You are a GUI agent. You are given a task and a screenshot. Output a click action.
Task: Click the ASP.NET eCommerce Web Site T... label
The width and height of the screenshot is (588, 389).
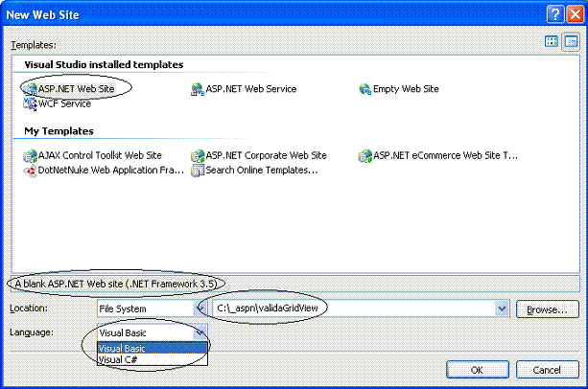click(x=445, y=155)
